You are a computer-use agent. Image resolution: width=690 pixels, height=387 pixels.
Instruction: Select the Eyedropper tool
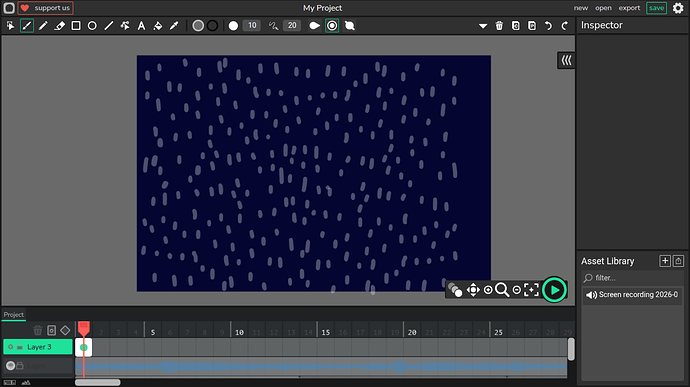pos(174,26)
